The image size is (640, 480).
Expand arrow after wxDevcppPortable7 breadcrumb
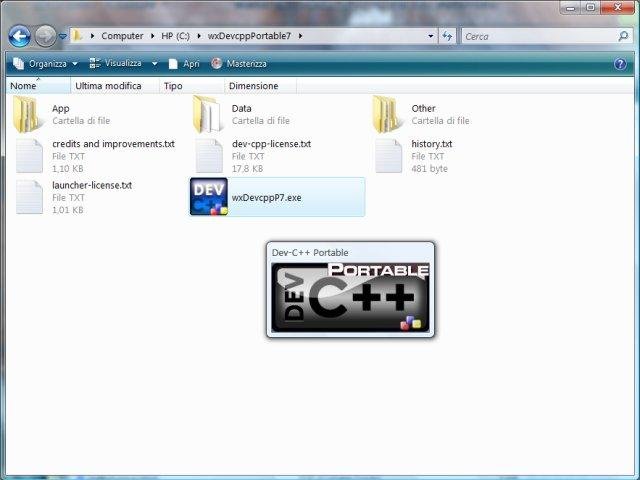[300, 36]
